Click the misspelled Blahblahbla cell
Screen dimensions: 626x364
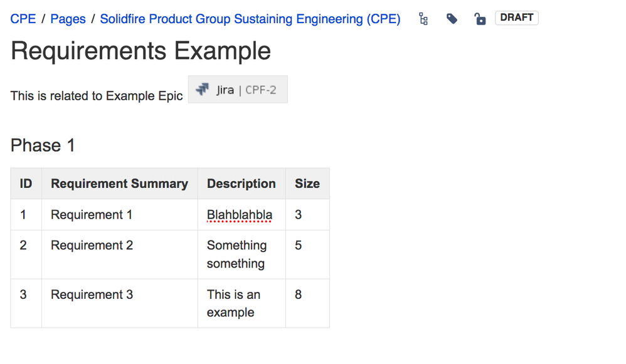(240, 215)
